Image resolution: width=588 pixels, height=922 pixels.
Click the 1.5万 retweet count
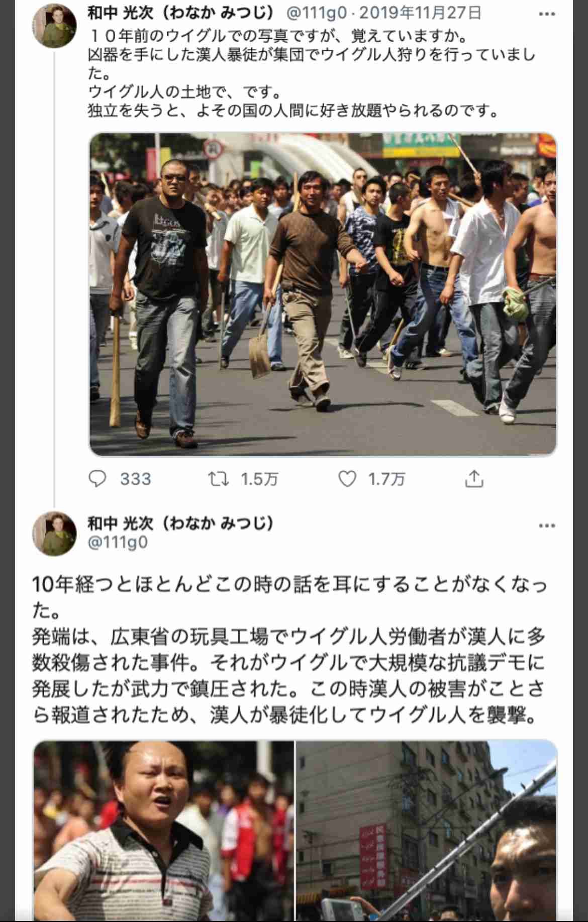259,479
